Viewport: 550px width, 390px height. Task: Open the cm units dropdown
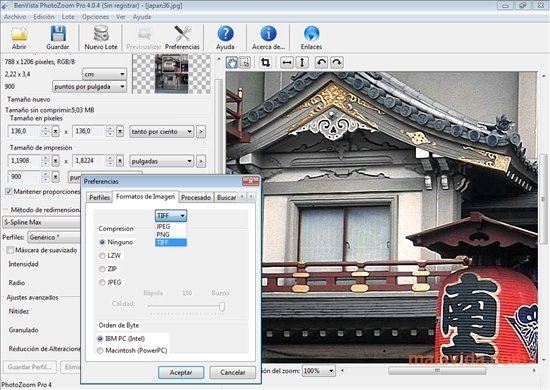[x=104, y=74]
